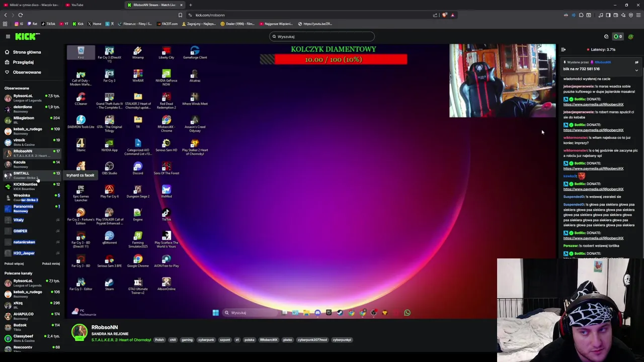
Task: Open AHAPULCO in recommended channels
Action: tap(31, 316)
